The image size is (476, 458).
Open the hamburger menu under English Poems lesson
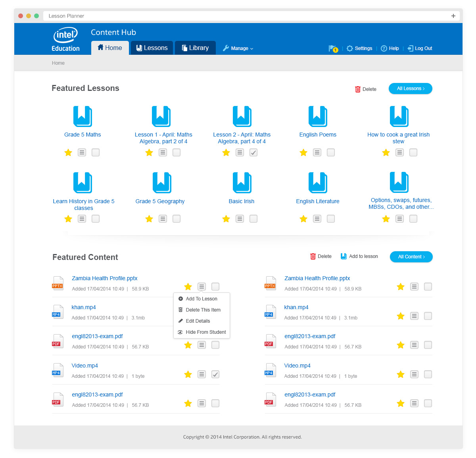(x=317, y=152)
